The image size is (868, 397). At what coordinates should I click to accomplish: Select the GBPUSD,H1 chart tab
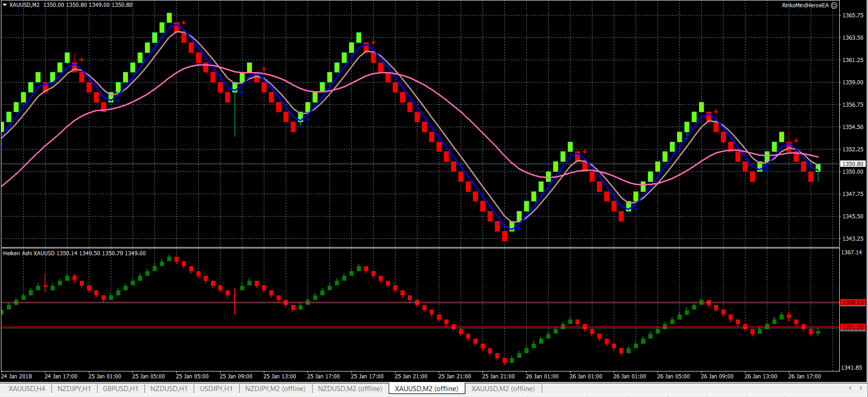(121, 389)
